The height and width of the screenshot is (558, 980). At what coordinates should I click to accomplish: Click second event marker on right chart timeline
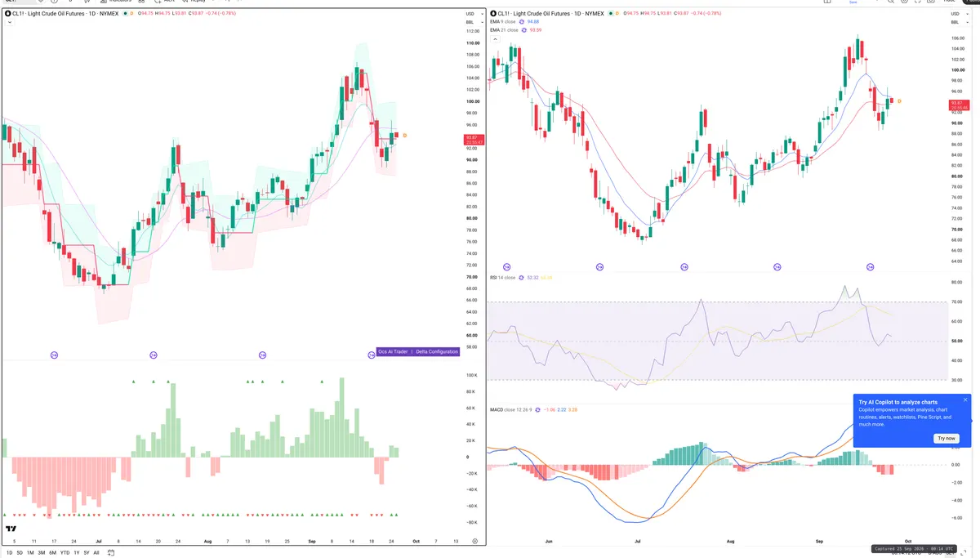point(599,267)
